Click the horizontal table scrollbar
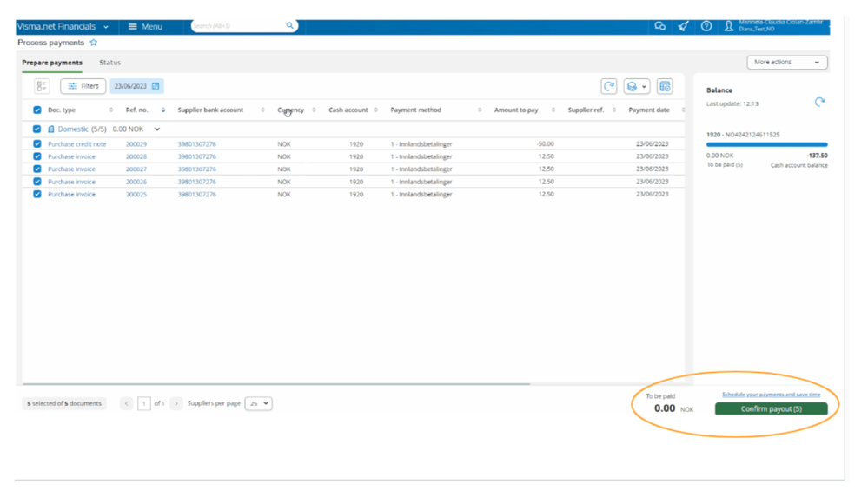Screen dimensions: 868x498 (276, 383)
